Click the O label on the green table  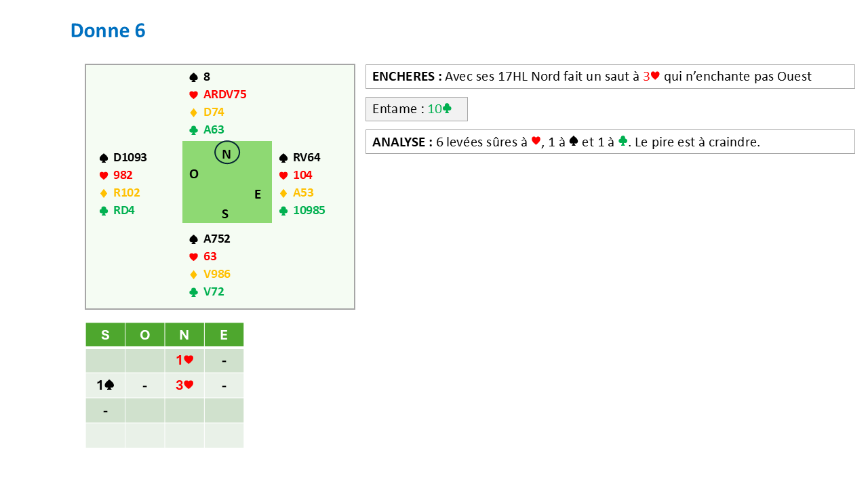(194, 174)
